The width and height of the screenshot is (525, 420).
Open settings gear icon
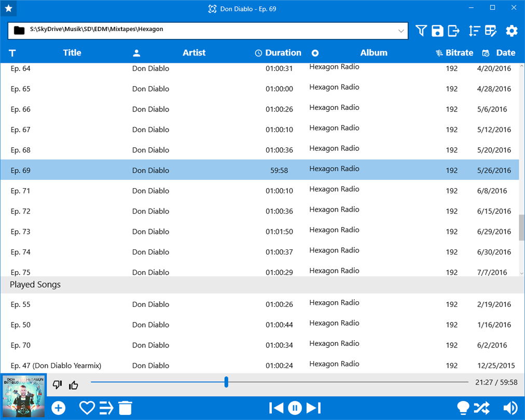(x=512, y=31)
